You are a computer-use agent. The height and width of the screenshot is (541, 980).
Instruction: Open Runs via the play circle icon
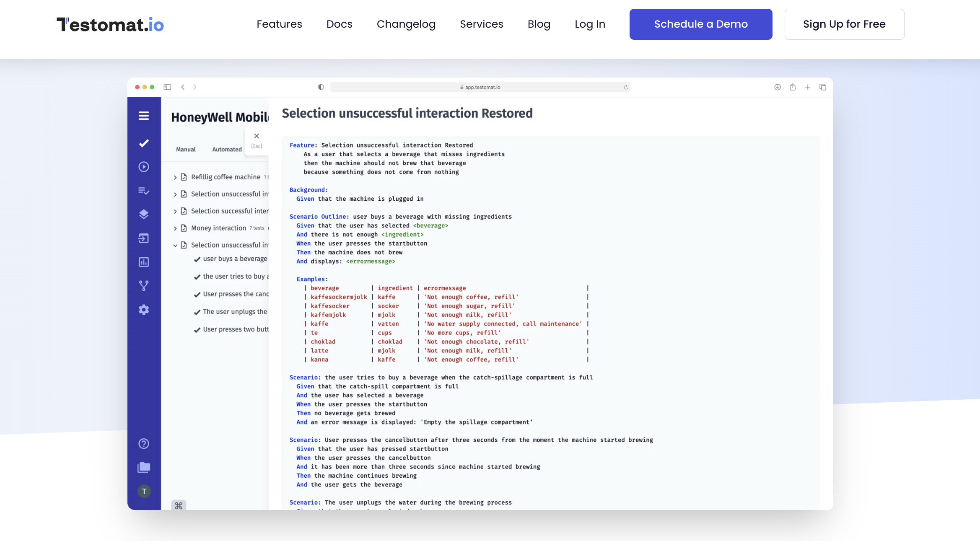point(144,167)
